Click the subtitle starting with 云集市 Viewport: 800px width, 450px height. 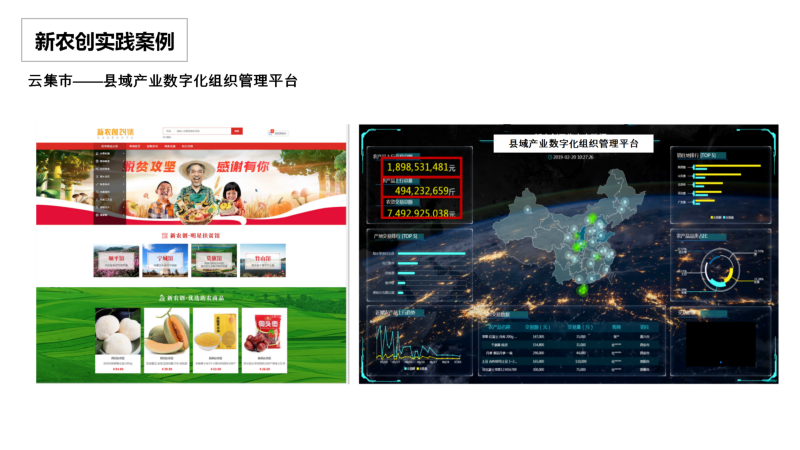point(163,81)
